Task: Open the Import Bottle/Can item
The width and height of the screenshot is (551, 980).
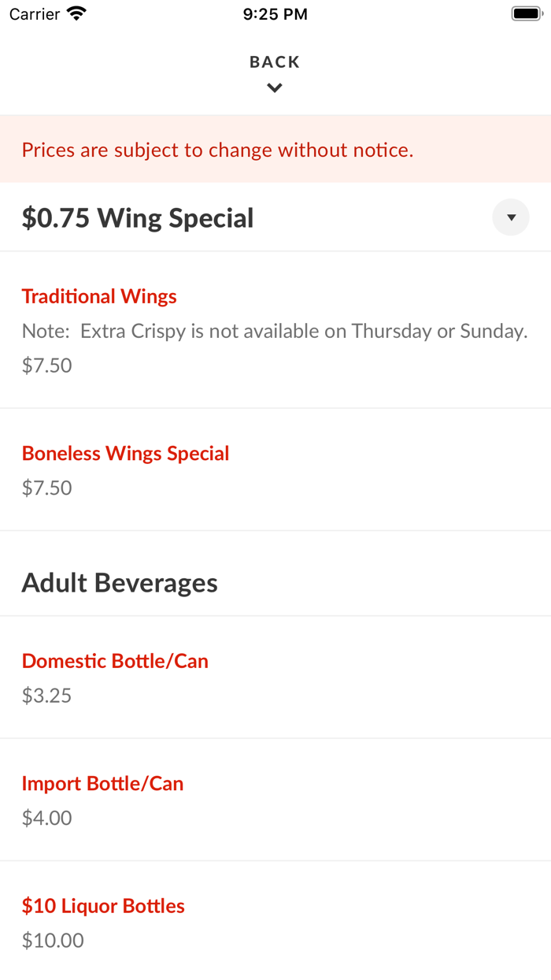Action: tap(102, 783)
